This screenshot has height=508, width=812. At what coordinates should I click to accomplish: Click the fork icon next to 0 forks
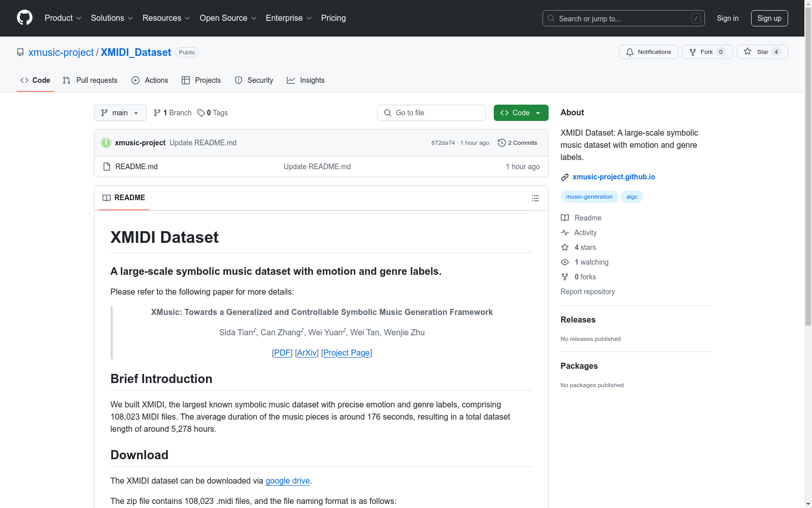[x=565, y=277]
